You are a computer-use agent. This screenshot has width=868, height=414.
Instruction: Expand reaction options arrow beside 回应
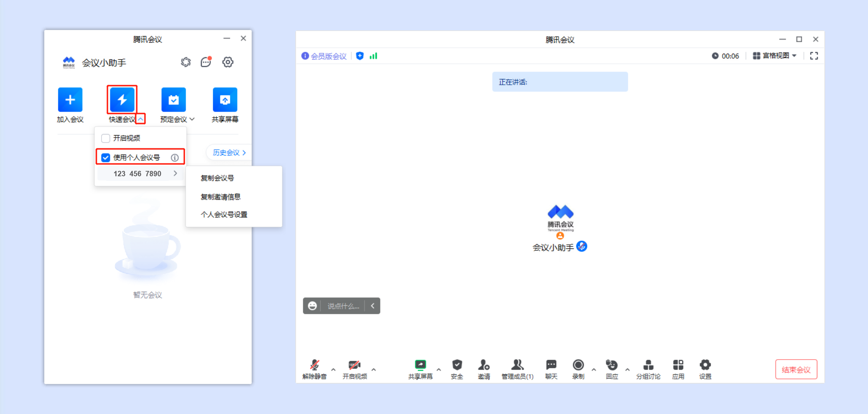click(x=627, y=369)
